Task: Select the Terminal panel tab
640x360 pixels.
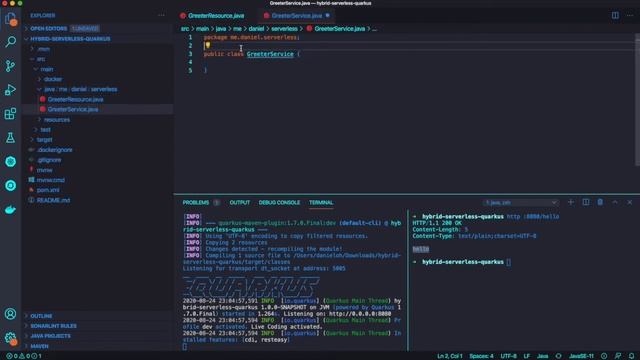Action: point(321,202)
